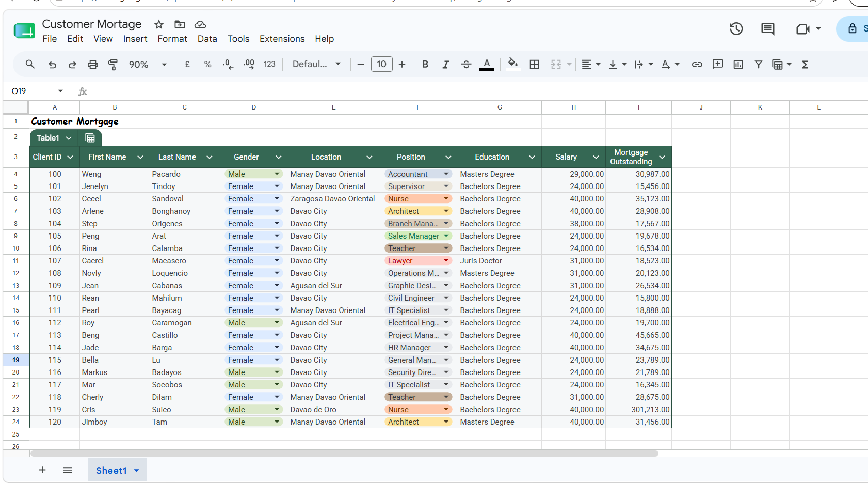
Task: Open the text color picker
Action: tap(487, 64)
